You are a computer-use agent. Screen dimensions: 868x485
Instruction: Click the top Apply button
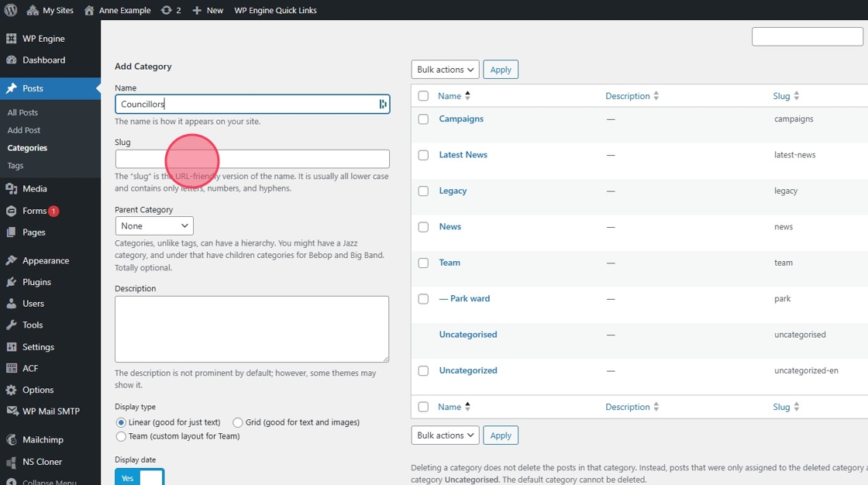(501, 70)
